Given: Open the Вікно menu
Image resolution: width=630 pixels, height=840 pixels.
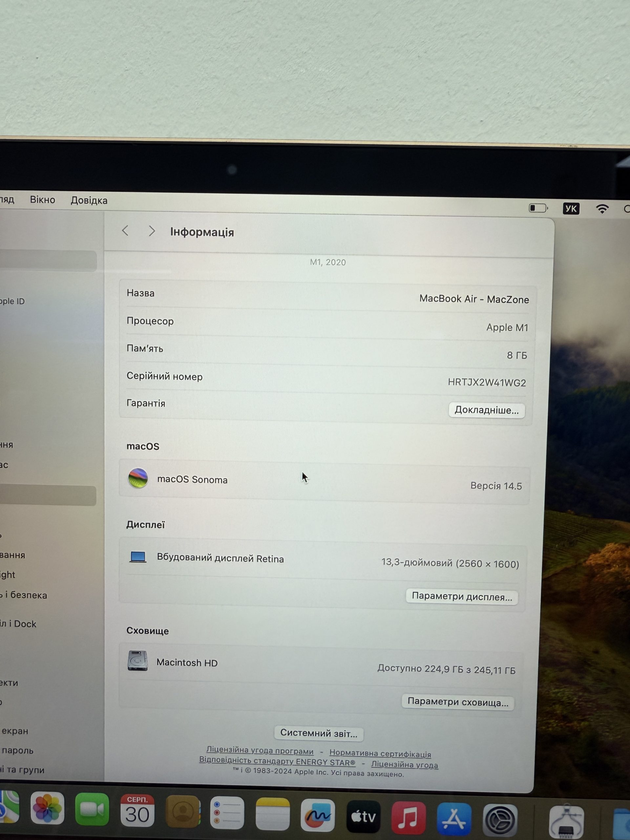Looking at the screenshot, I should [43, 200].
